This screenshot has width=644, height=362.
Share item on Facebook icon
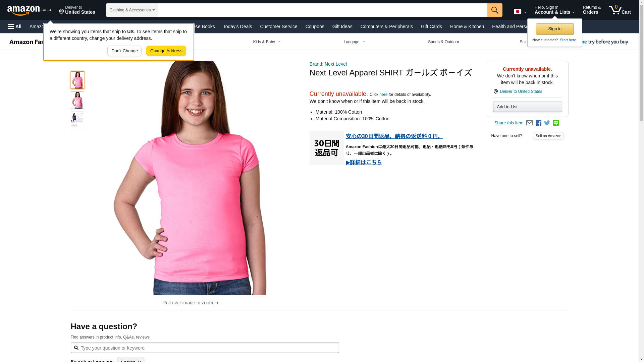click(x=538, y=123)
